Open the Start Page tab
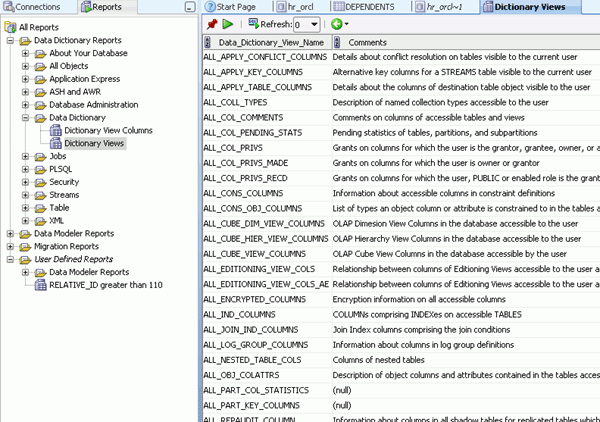 coord(230,7)
